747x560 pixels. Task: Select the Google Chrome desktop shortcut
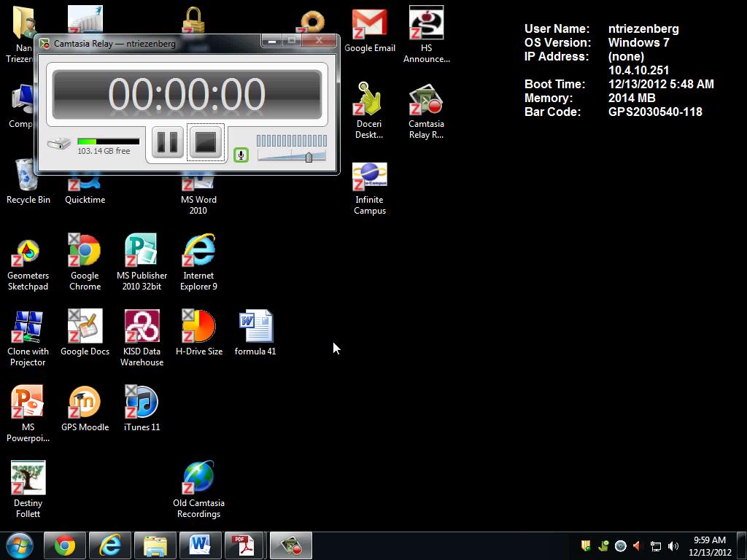(x=85, y=262)
